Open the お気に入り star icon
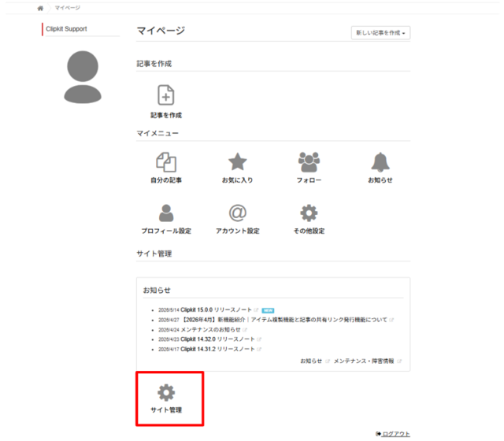The height and width of the screenshot is (441, 504). coord(238,161)
